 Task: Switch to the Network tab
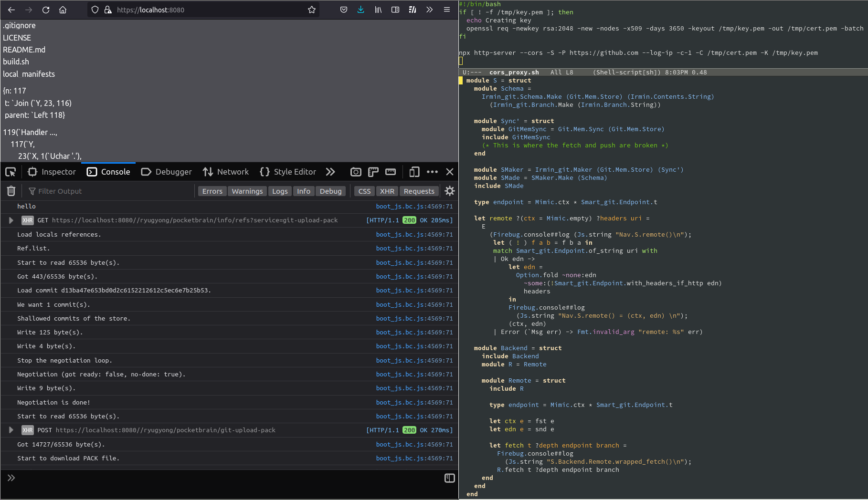click(226, 172)
